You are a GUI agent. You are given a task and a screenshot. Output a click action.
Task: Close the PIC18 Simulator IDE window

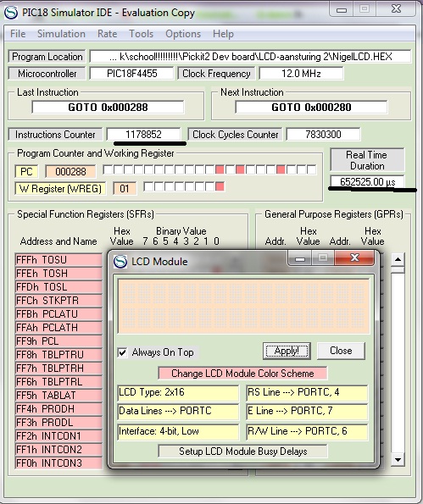397,9
